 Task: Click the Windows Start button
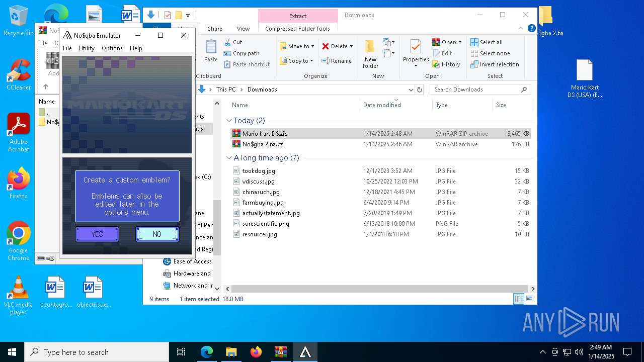click(x=12, y=352)
